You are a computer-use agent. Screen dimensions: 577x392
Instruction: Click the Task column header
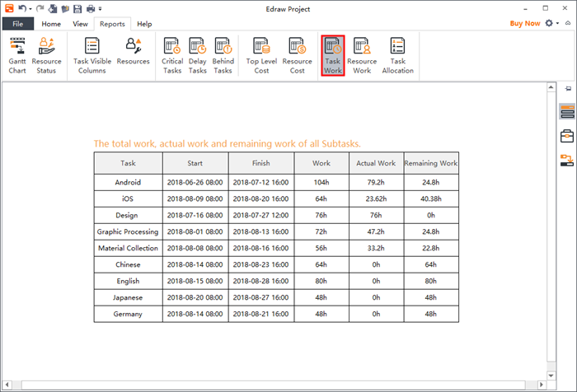coord(128,163)
